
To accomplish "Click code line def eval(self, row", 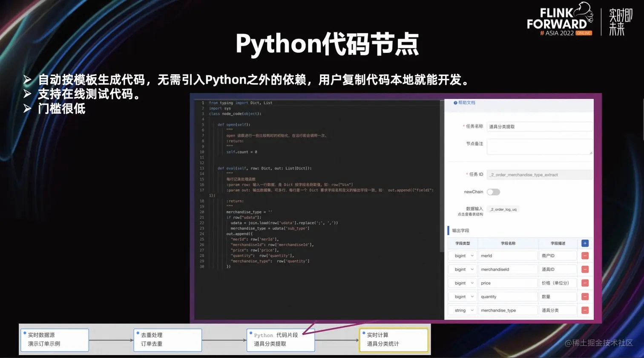I will (264, 168).
